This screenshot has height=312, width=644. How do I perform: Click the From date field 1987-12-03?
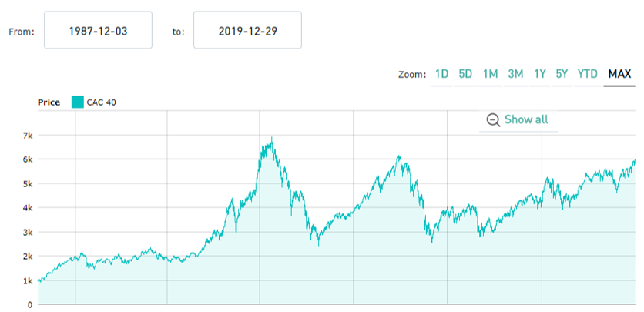(x=98, y=31)
